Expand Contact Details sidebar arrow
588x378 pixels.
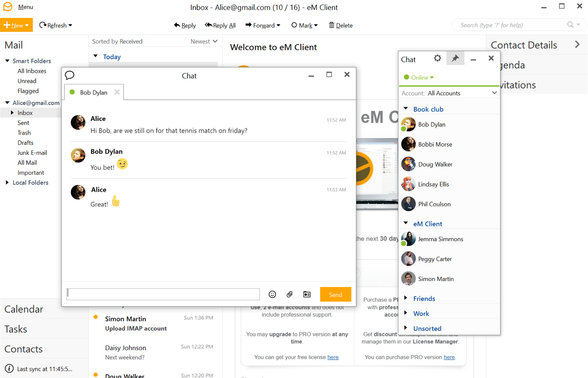(x=577, y=44)
